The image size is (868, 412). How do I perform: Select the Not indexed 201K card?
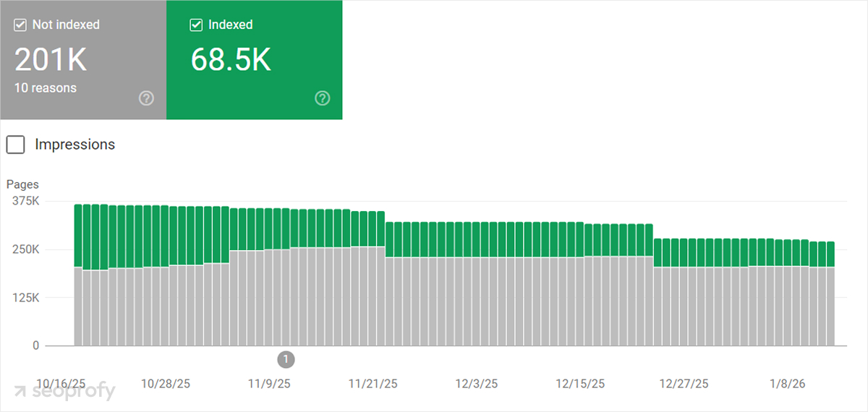(x=83, y=60)
